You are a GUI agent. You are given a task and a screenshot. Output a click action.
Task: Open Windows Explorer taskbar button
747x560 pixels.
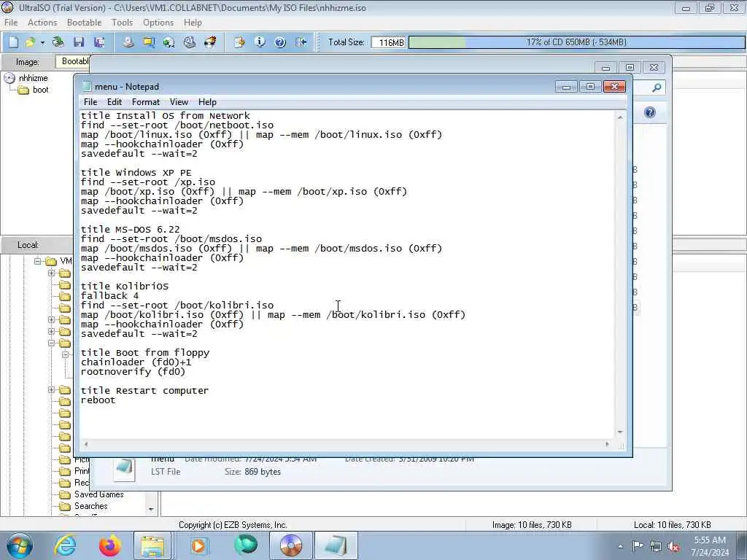pyautogui.click(x=152, y=545)
